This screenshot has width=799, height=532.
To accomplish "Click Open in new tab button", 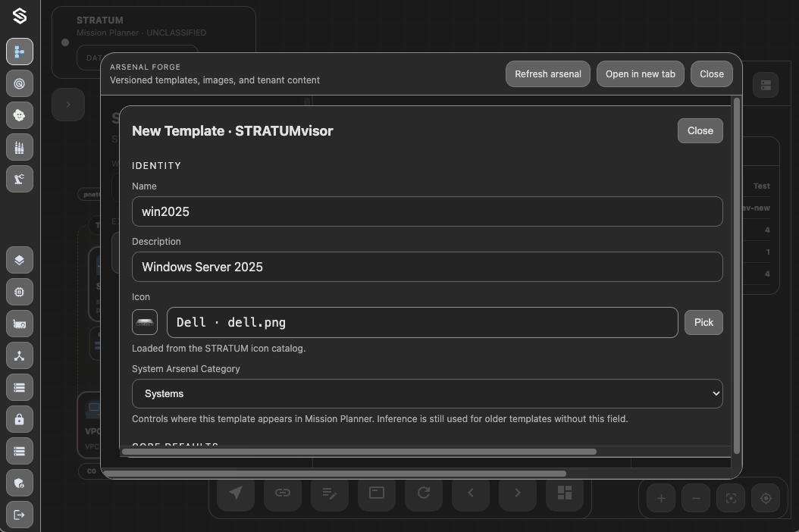I will (x=641, y=74).
